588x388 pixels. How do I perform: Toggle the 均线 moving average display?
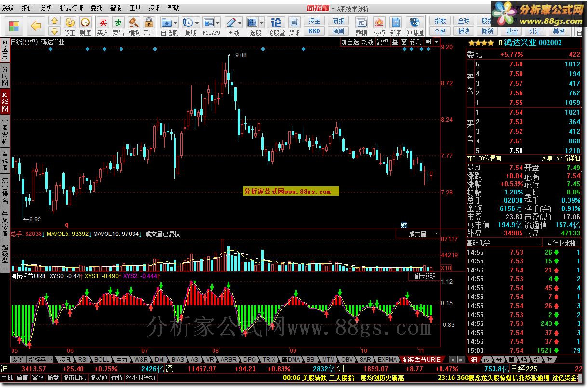[x=368, y=42]
